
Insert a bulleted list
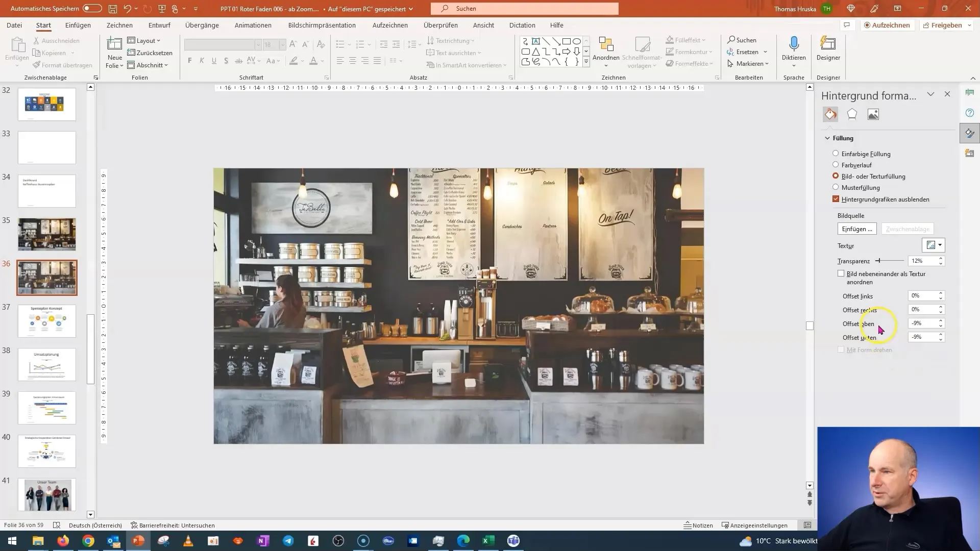(x=340, y=45)
